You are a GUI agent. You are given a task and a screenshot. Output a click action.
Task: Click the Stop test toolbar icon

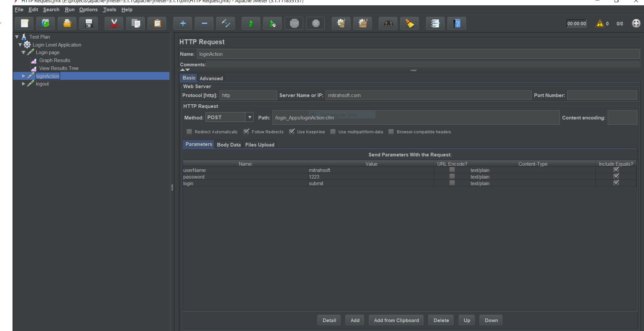[x=294, y=23]
